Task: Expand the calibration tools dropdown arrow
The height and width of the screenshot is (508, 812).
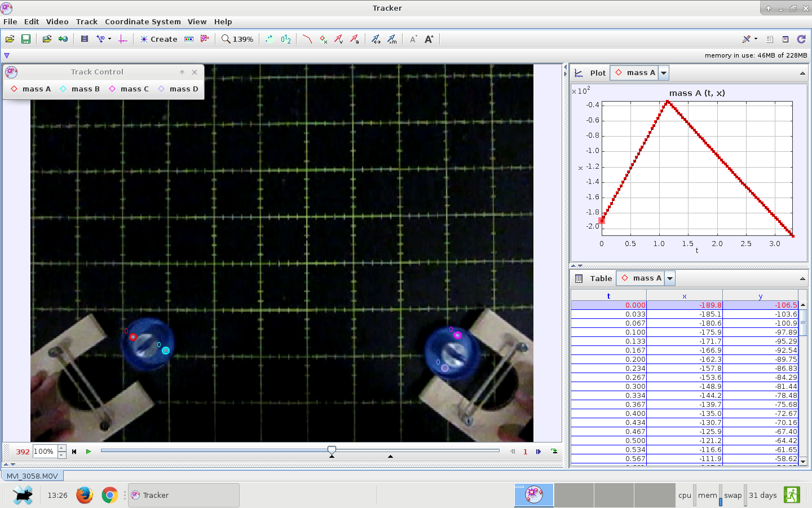Action: 109,39
